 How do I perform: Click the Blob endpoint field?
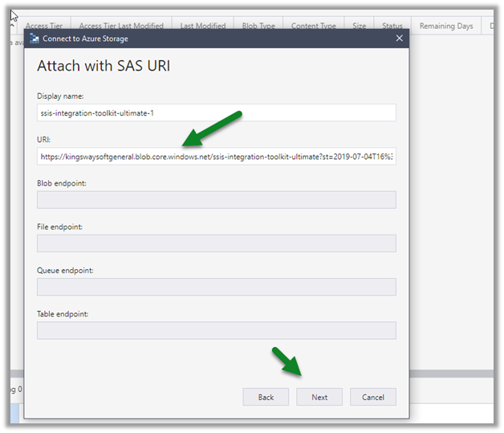[x=216, y=200]
